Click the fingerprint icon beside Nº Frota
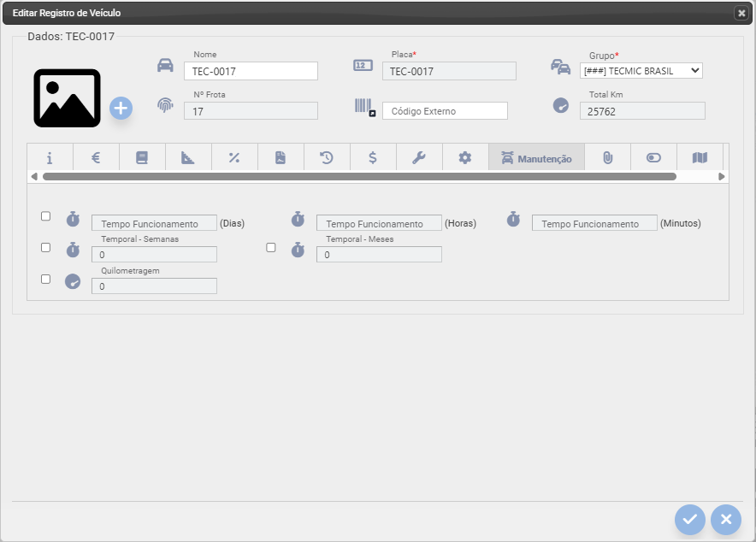 pos(165,104)
